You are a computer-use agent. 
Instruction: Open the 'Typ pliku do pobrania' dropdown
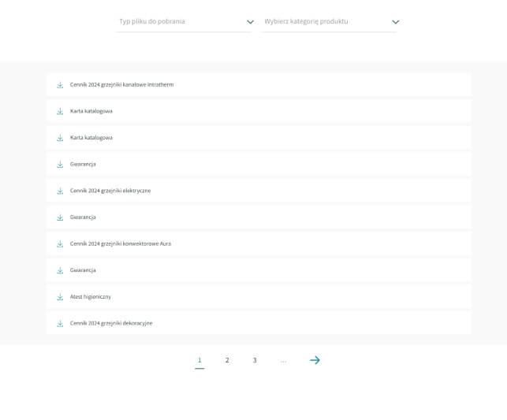184,21
